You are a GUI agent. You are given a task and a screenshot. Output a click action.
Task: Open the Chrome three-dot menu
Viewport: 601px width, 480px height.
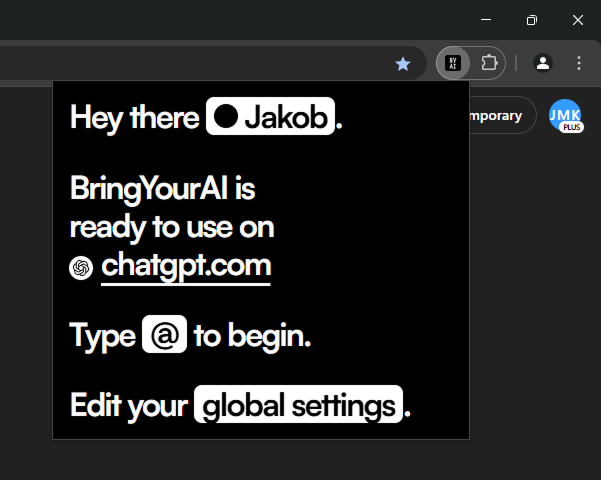point(579,63)
